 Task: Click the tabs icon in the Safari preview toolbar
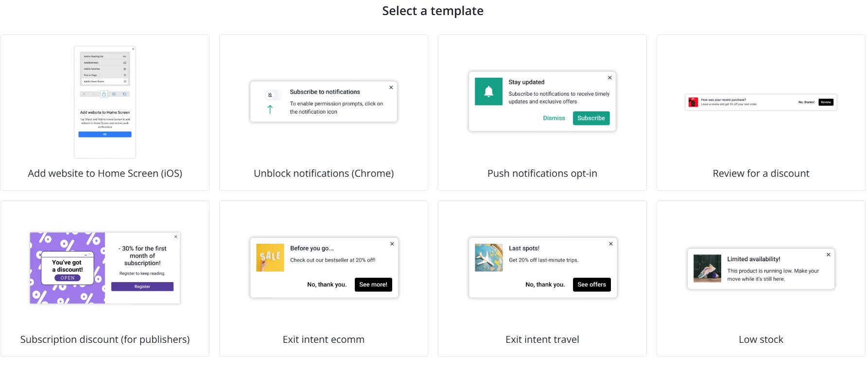(125, 94)
